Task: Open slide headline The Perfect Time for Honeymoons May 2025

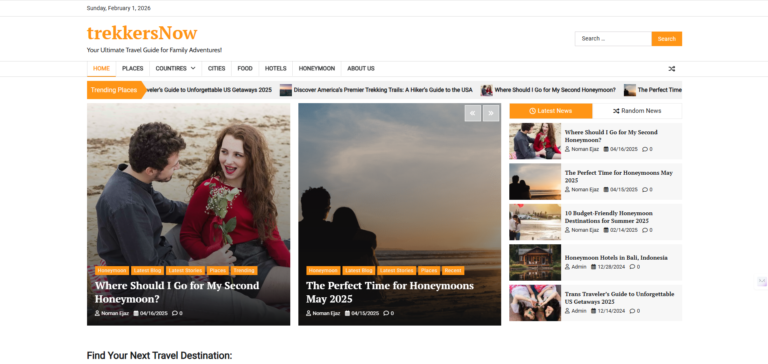Action: 390,292
